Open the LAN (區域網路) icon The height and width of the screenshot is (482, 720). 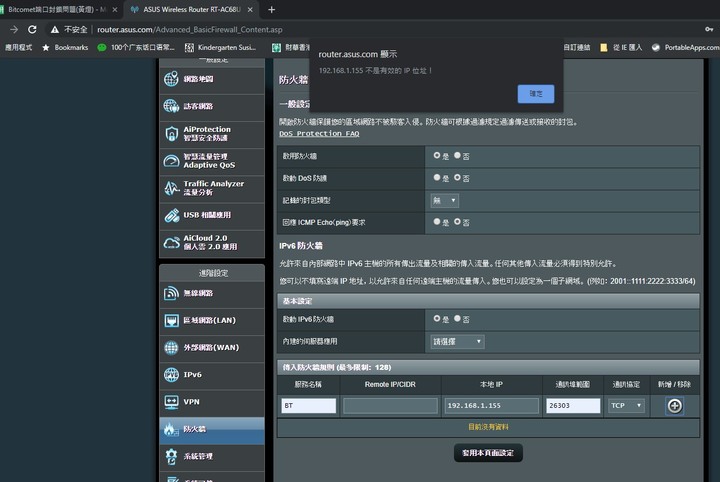point(171,320)
